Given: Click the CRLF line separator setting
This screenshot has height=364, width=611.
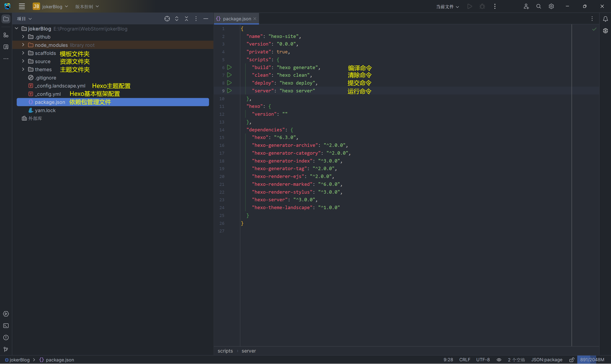Looking at the screenshot, I should tap(464, 360).
